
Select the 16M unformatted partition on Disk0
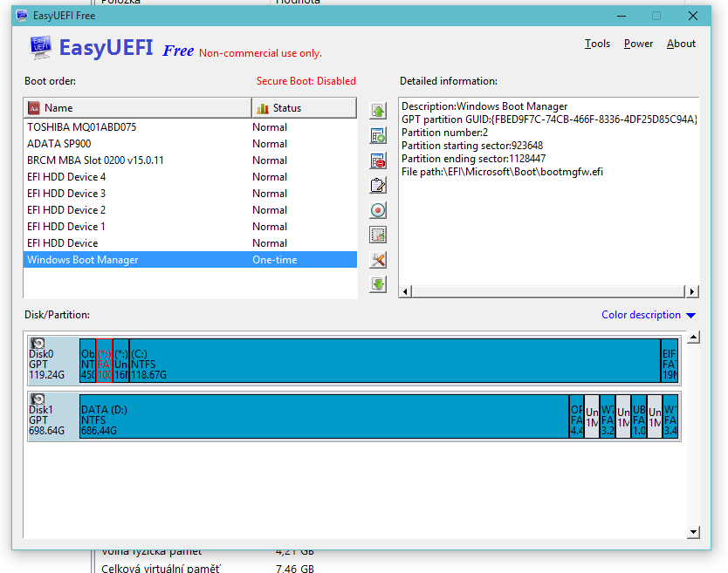(120, 360)
